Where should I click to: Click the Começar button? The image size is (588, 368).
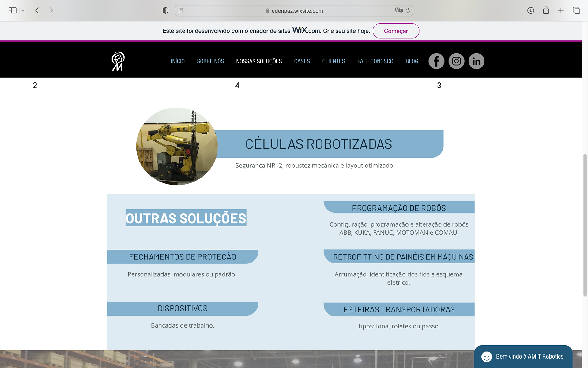tap(396, 31)
